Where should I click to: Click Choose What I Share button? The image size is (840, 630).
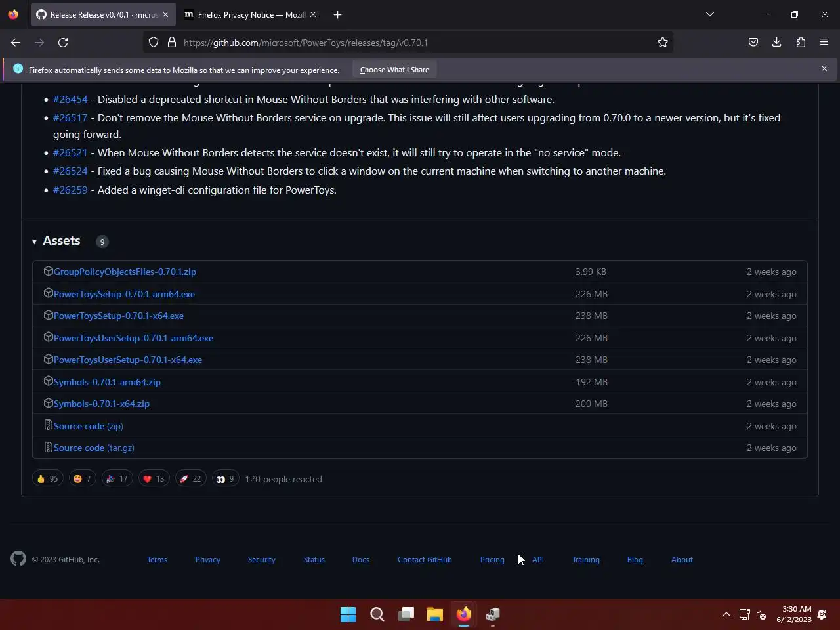394,70
